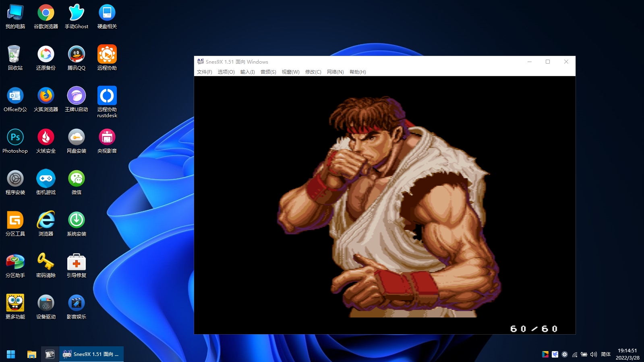Open the 输入(I) menu
The height and width of the screenshot is (362, 644).
coord(247,72)
